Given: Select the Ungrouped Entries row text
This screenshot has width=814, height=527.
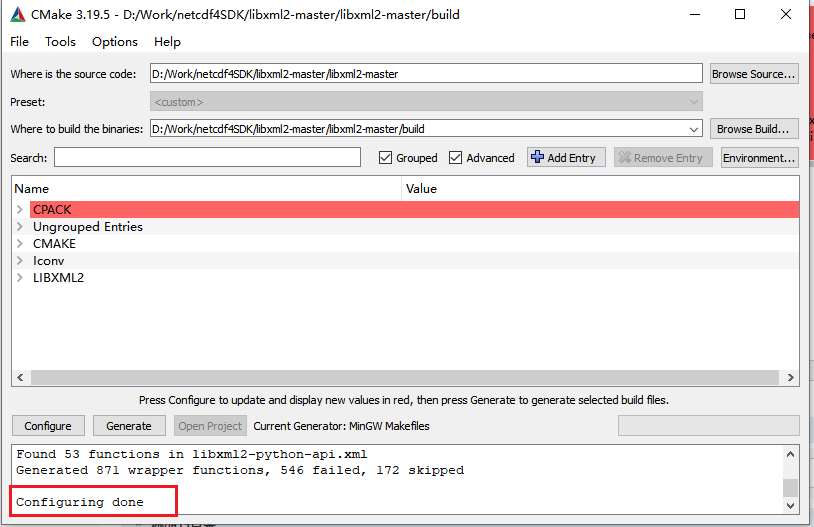Looking at the screenshot, I should [x=88, y=226].
